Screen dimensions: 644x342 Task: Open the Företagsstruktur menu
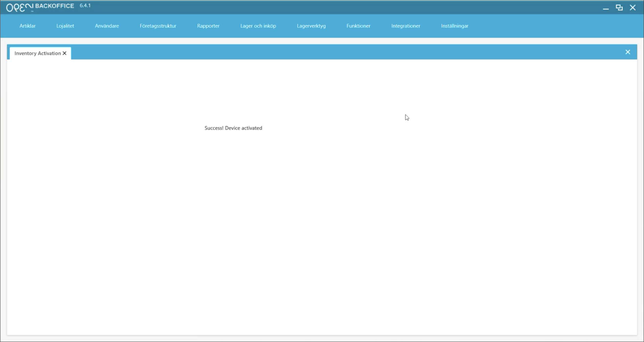[x=158, y=26]
